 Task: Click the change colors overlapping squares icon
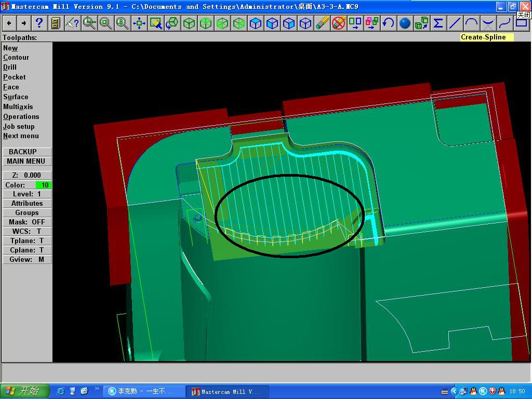(x=372, y=23)
